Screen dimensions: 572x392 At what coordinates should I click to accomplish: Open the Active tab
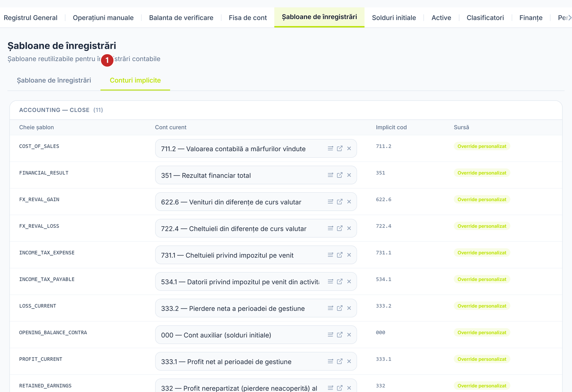pyautogui.click(x=441, y=18)
